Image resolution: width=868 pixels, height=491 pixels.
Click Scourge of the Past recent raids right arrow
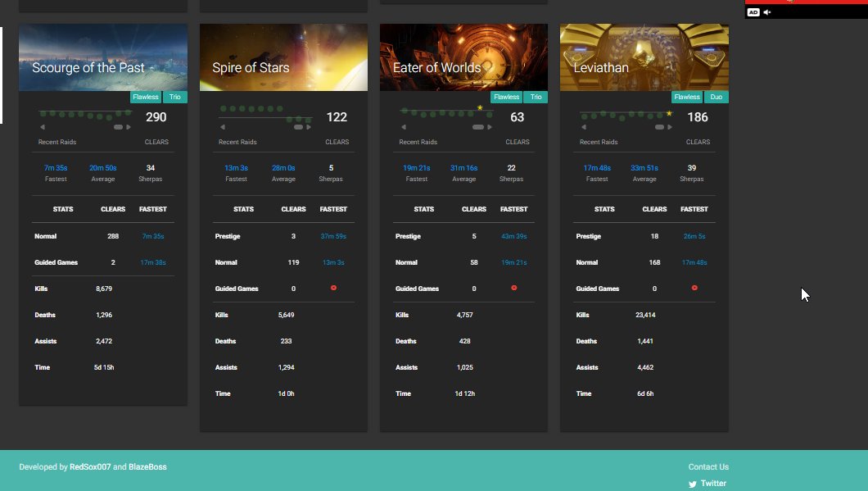[129, 127]
